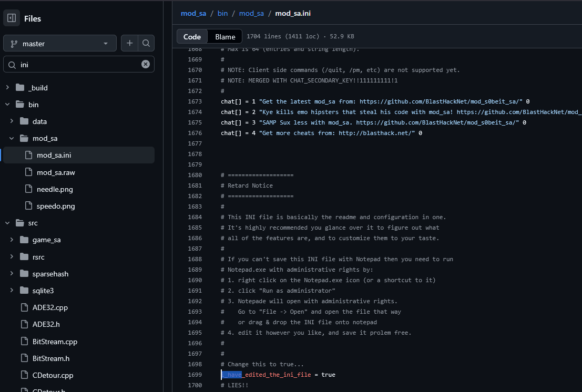Open the file search magnifier icon

(x=146, y=44)
